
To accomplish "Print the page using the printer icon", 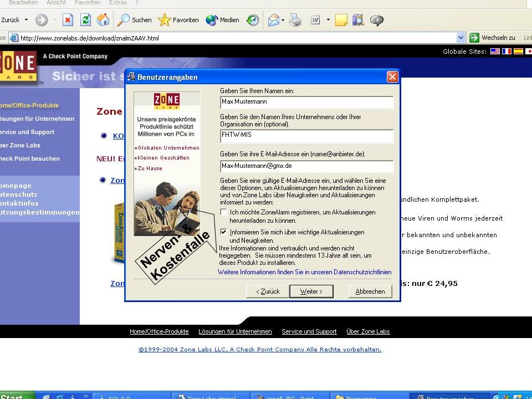I will (295, 20).
